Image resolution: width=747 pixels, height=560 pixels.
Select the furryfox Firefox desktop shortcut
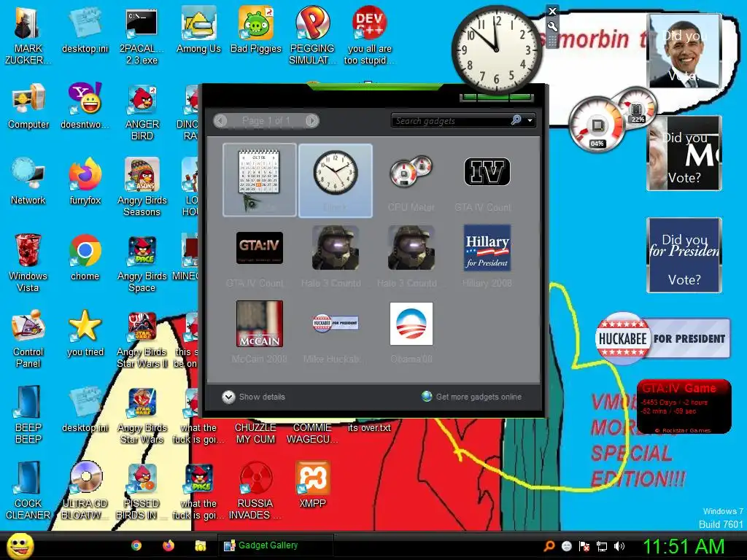(x=85, y=182)
